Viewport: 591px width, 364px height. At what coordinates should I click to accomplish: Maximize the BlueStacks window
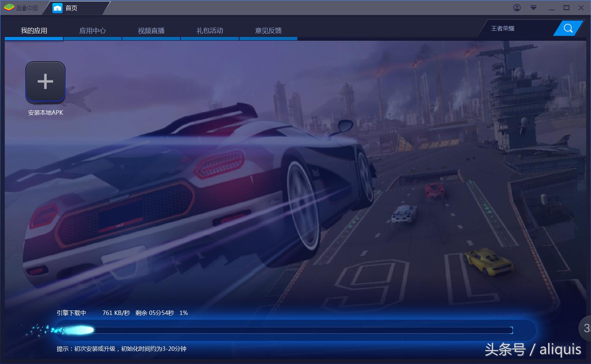point(566,8)
